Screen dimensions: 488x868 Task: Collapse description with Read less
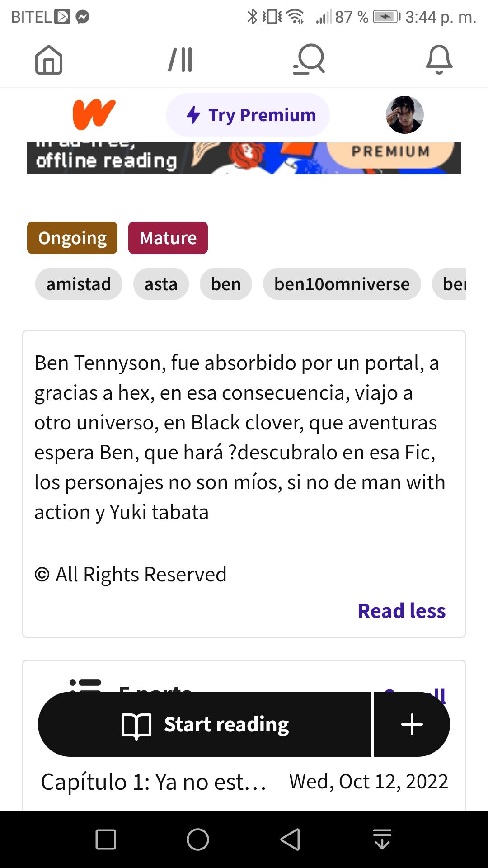[401, 611]
